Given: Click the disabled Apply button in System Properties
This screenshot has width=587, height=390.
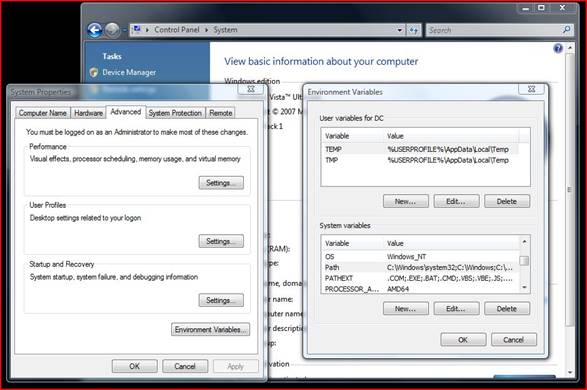Looking at the screenshot, I should [x=235, y=366].
